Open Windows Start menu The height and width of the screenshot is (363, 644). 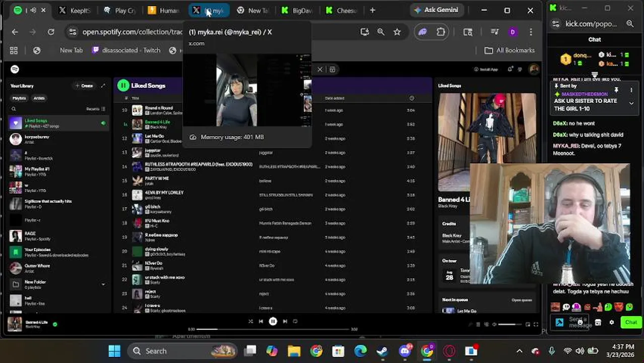(x=114, y=351)
